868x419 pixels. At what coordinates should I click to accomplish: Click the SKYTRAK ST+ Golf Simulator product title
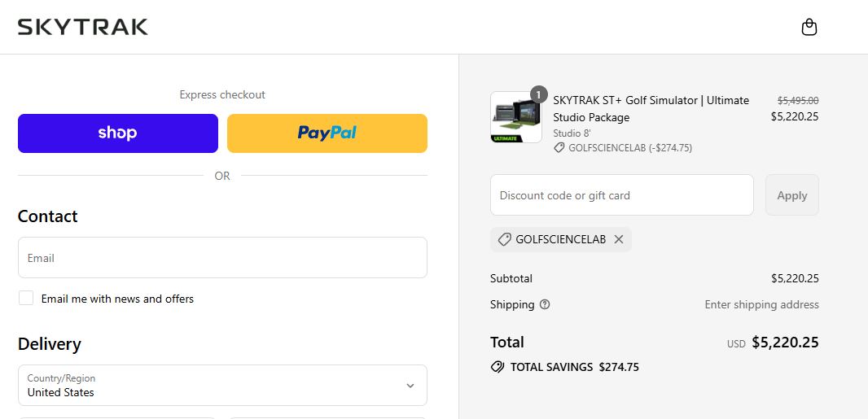[651, 109]
